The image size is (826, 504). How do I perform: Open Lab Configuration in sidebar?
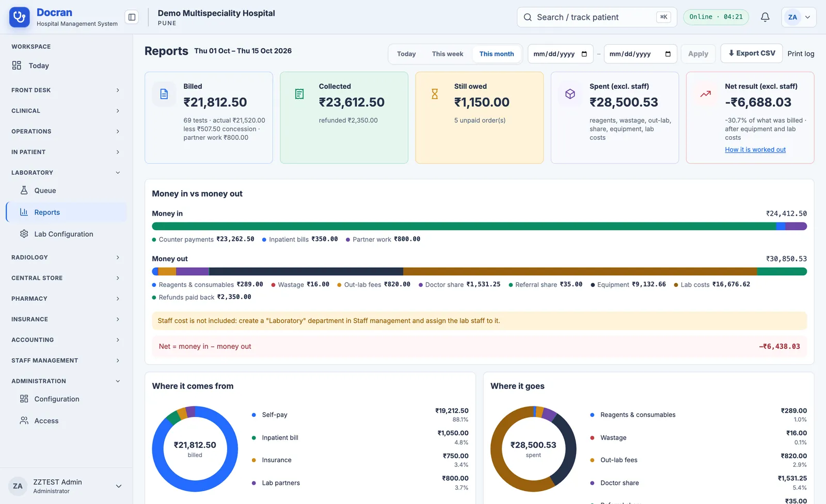pos(66,234)
